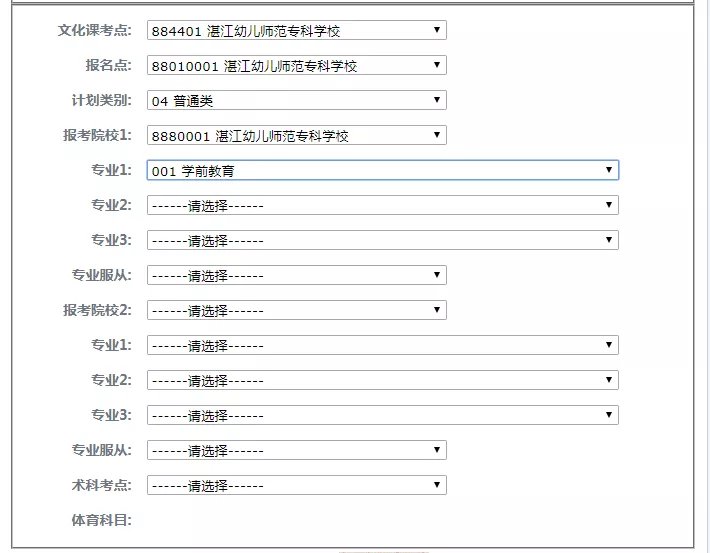Image resolution: width=710 pixels, height=553 pixels.
Task: Expand the 计划类别 dropdown showing 04 普通类
Action: 296,100
